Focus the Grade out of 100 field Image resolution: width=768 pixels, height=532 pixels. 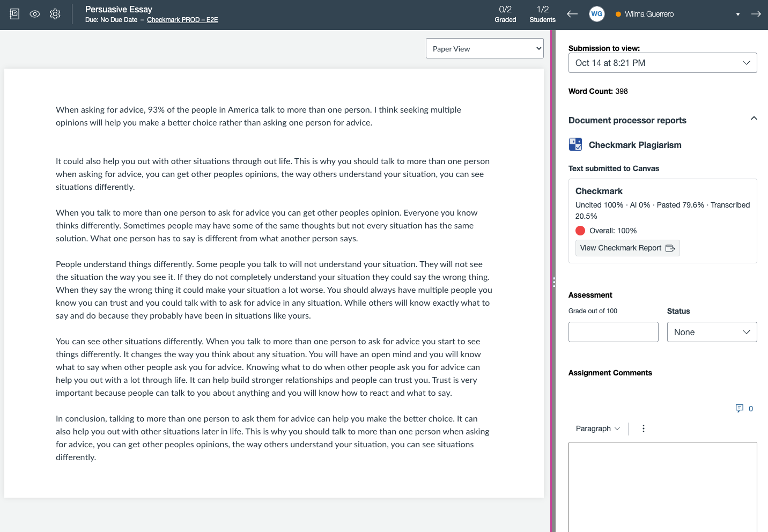tap(614, 332)
